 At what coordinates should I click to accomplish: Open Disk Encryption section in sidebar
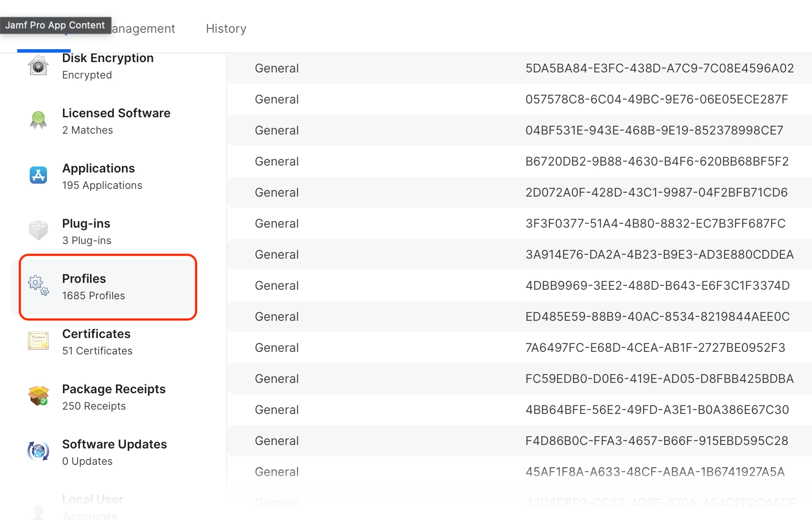pos(108,58)
